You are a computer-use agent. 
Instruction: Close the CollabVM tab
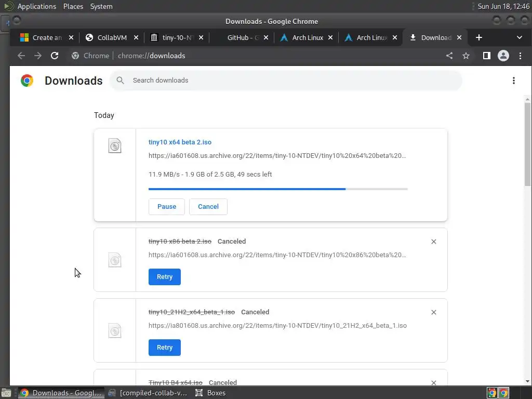coord(136,37)
